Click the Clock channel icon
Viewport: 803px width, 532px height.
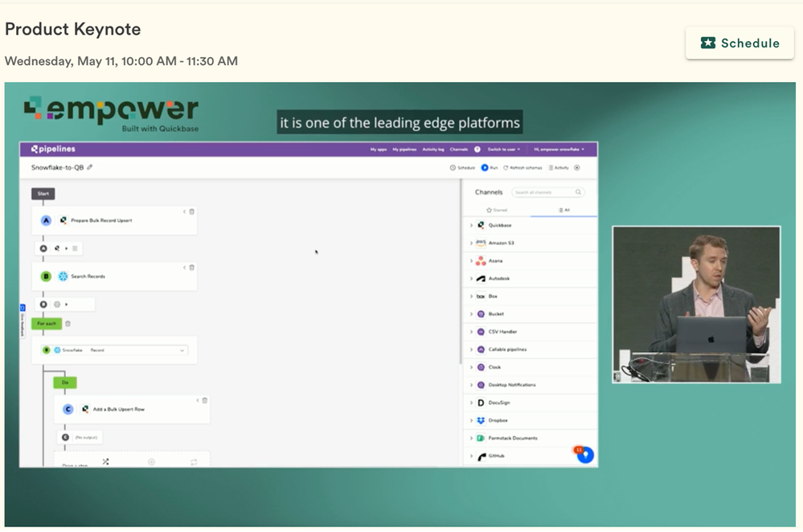[481, 367]
